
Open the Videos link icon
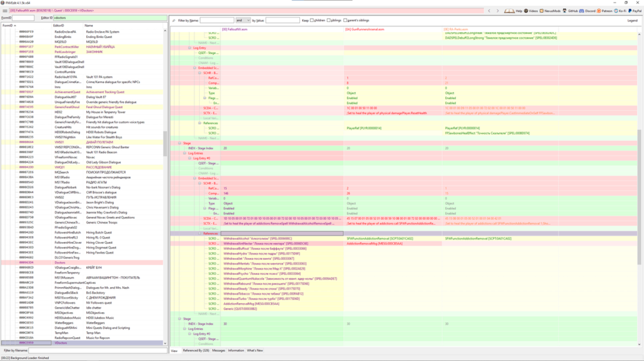(x=526, y=11)
